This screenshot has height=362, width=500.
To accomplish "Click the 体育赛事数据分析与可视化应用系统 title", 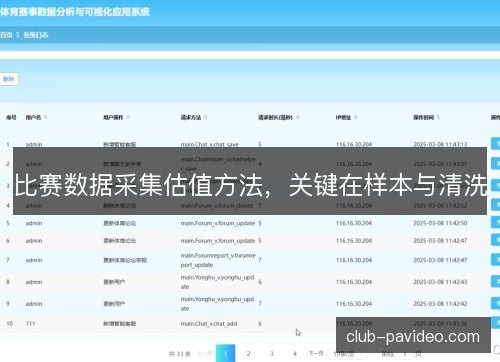I will (x=75, y=12).
